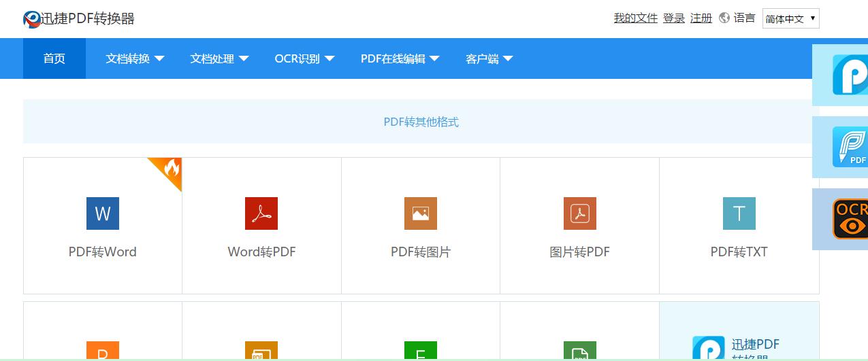Image resolution: width=868 pixels, height=361 pixels.
Task: Click the picture icon for PDF转图片
Action: pos(421,213)
